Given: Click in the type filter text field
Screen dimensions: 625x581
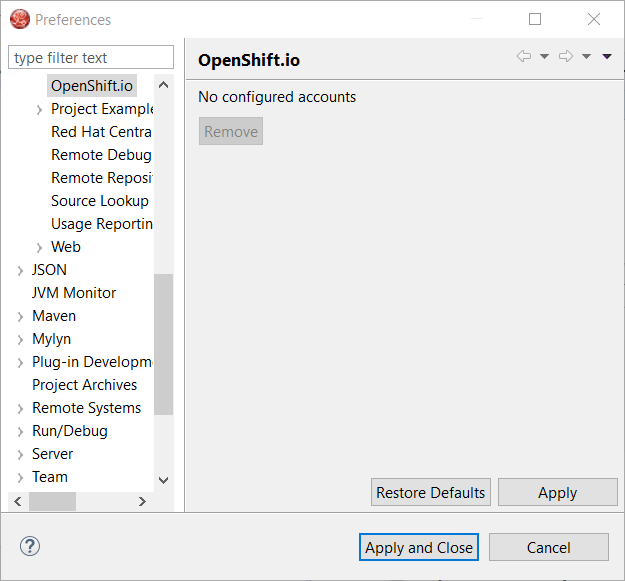Looking at the screenshot, I should [91, 58].
